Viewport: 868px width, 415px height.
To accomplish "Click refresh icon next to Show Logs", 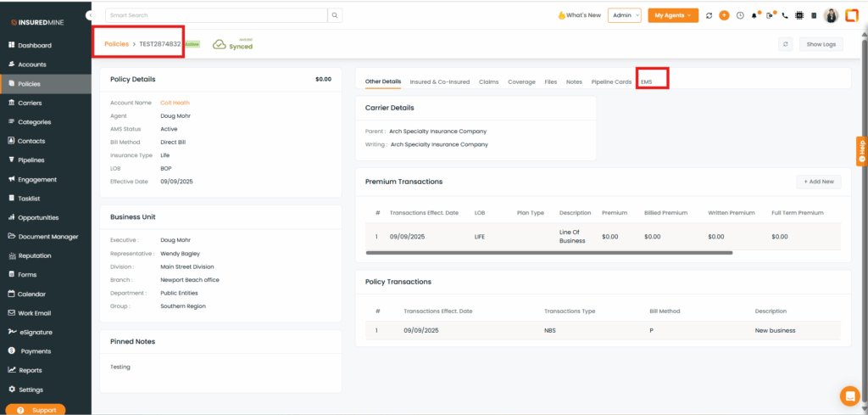I will [x=786, y=44].
